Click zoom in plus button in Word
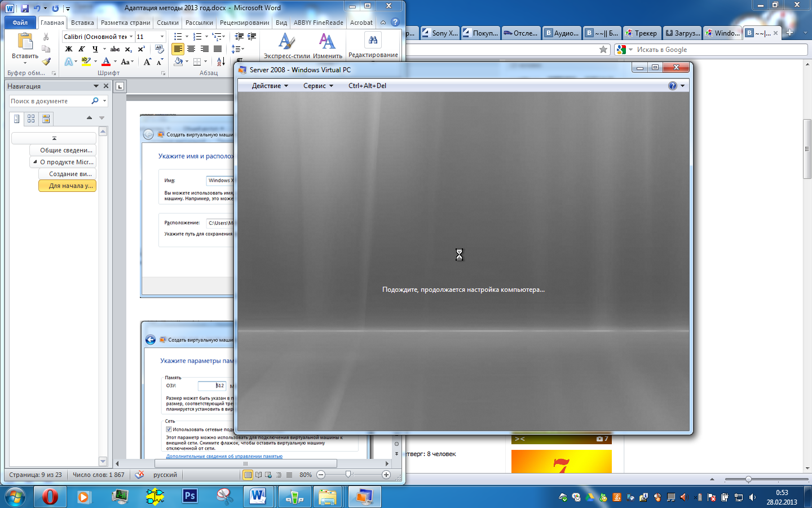This screenshot has width=812, height=508. coord(386,475)
